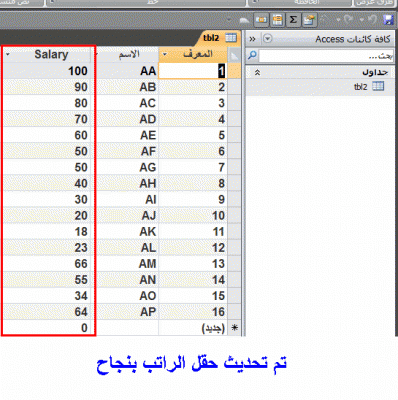Viewport: 398px width, 400px height.
Task: Click the Undo arrow in quick access toolbar
Action: tap(373, 20)
